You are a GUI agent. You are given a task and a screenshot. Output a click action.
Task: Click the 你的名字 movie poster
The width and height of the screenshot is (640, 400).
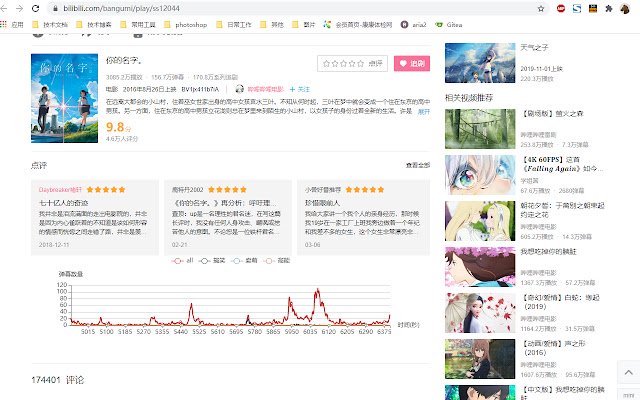[x=64, y=98]
